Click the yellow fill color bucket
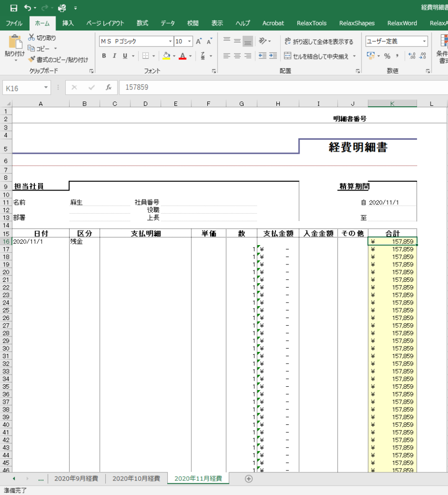 coord(166,56)
